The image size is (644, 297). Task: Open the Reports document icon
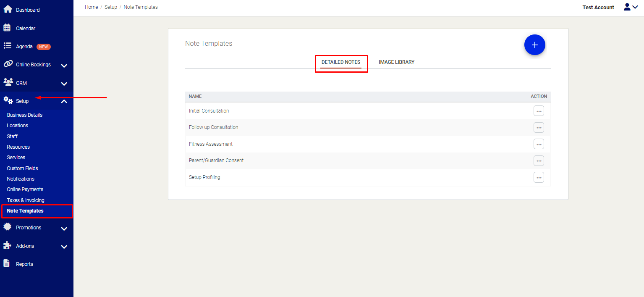(7, 263)
